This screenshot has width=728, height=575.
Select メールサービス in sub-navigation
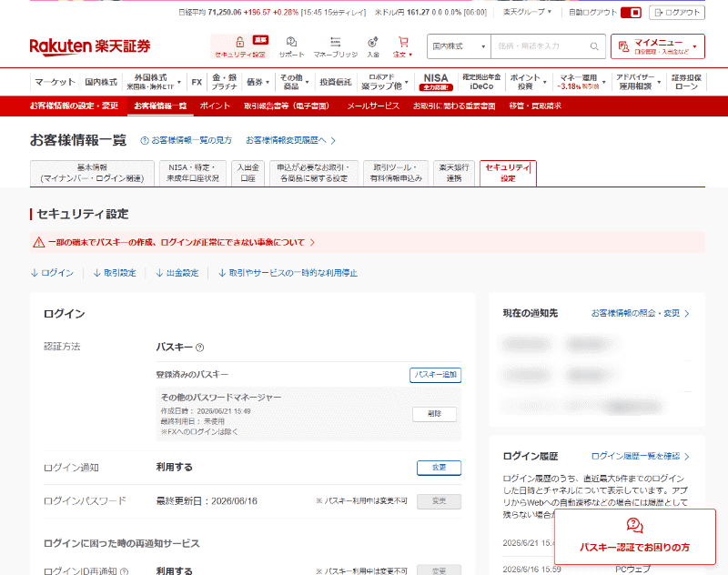pos(373,106)
